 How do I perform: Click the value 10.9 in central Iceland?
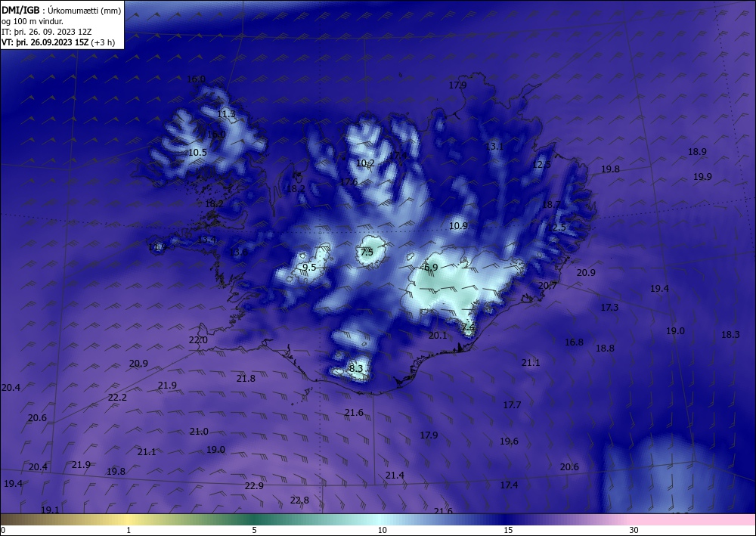459,225
